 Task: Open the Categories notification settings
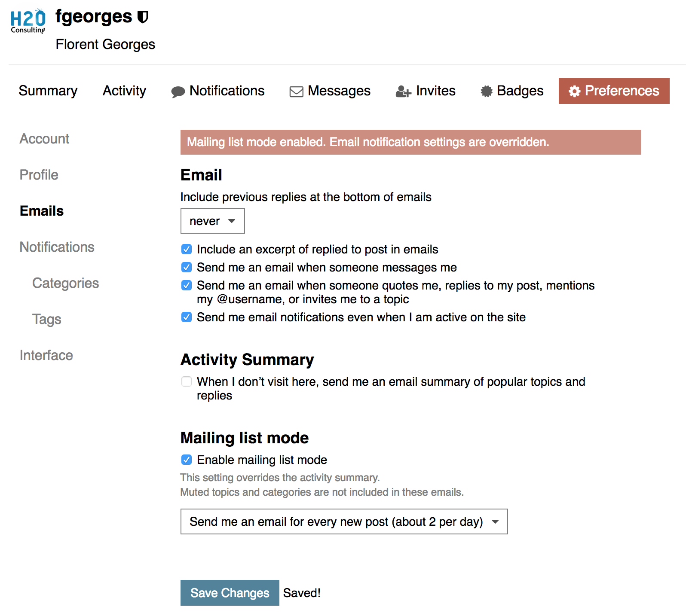(65, 283)
